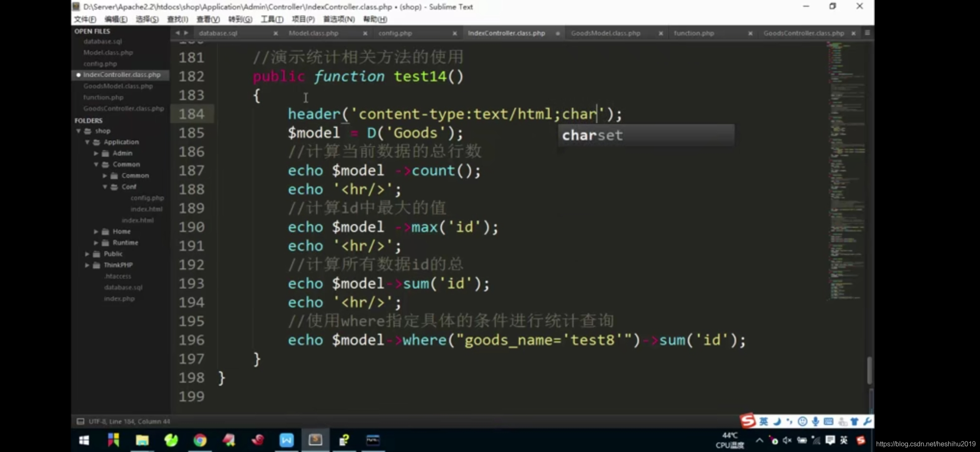Open the 首选项(N) menu

tap(339, 19)
